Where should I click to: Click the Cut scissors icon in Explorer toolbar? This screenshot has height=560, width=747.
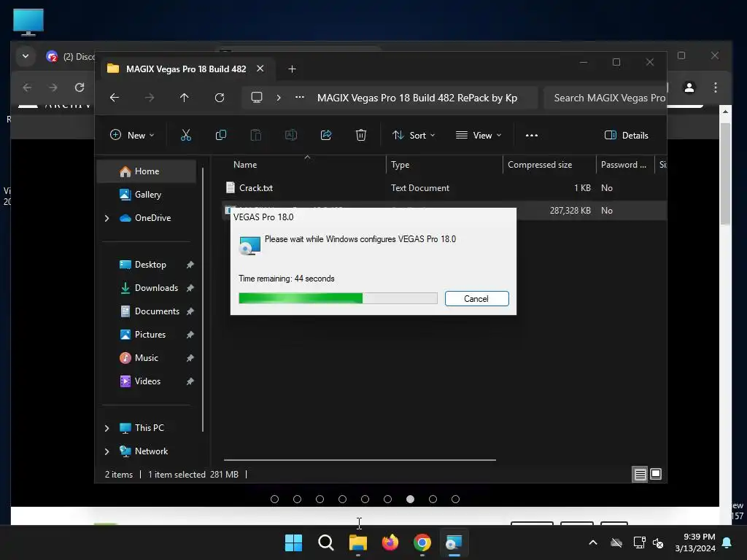(x=186, y=135)
